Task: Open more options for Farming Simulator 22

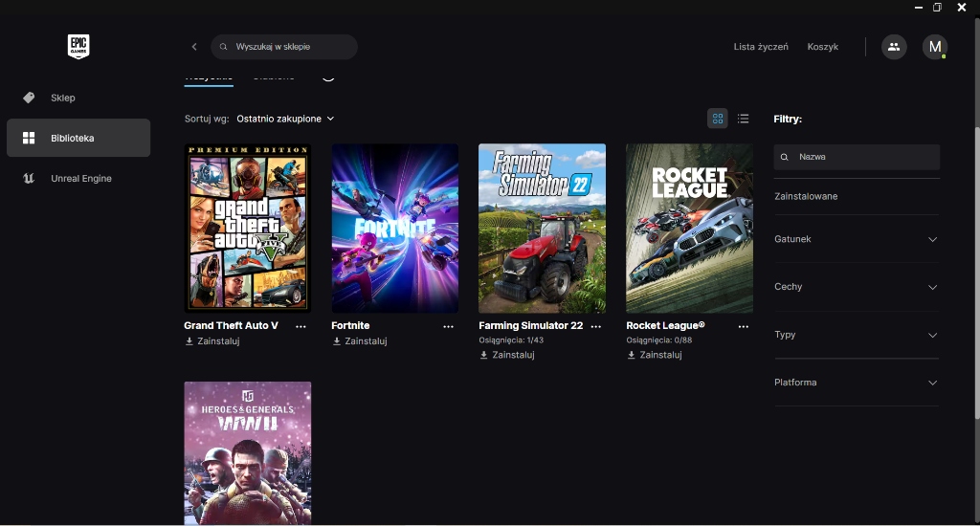Action: click(595, 326)
